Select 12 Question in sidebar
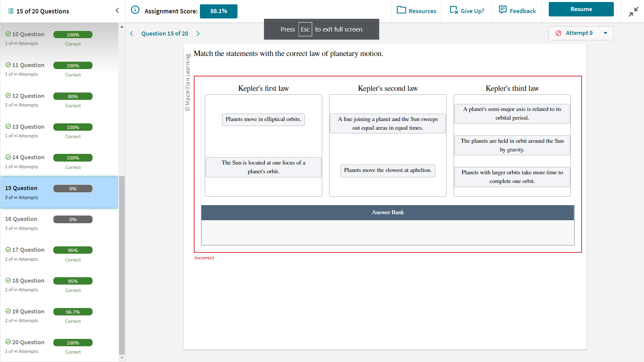Viewport: 644px width, 362px height. (x=28, y=96)
